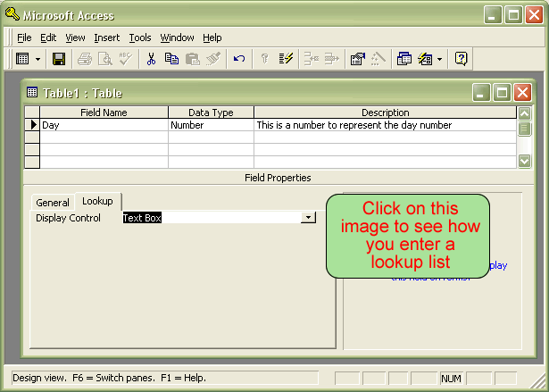Screen dimensions: 549x392
Task: Close the Microsoft Access window
Action: 534,15
